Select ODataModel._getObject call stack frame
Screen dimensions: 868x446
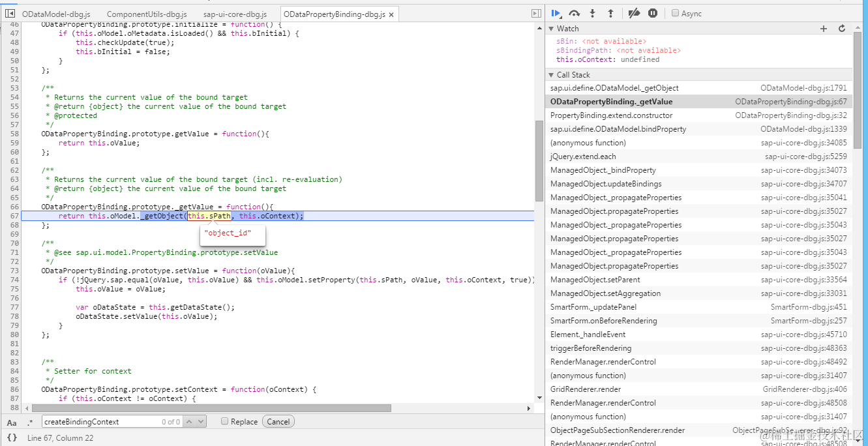click(698, 88)
